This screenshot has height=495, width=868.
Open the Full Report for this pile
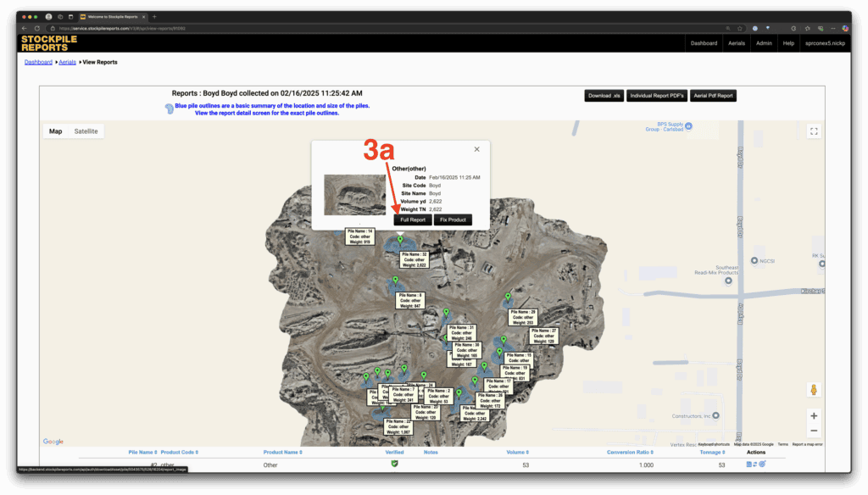(x=413, y=220)
